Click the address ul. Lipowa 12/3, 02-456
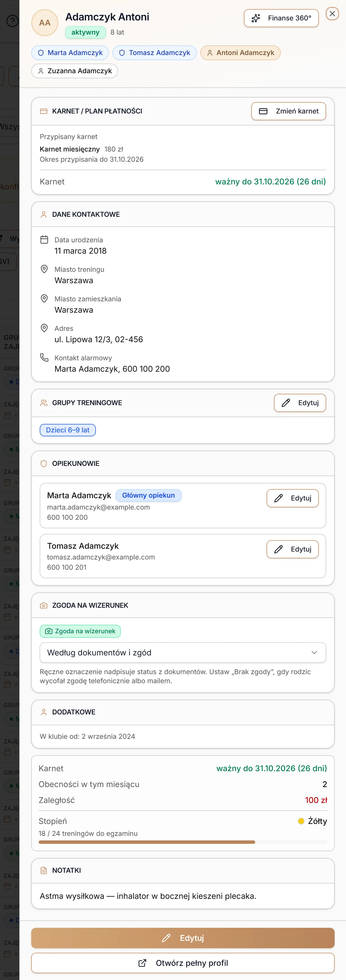This screenshot has height=980, width=346. pos(99,340)
